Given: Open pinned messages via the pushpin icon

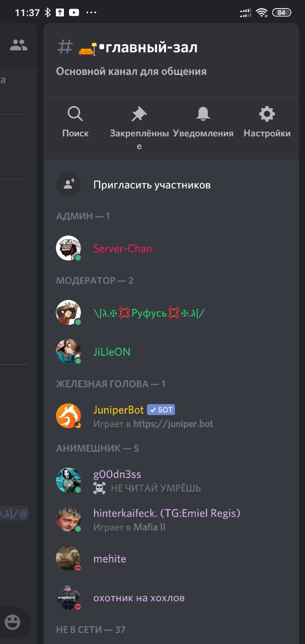Looking at the screenshot, I should point(139,114).
